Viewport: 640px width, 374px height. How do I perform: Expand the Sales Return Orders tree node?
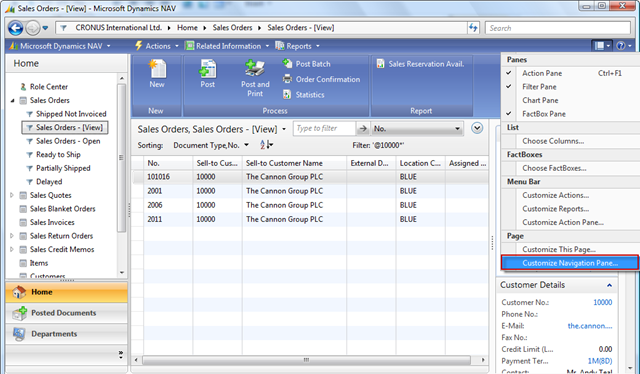tap(12, 236)
